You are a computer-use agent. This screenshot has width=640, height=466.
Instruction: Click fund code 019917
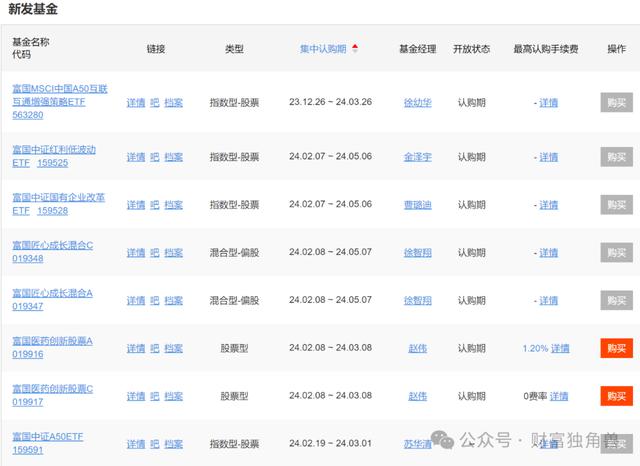coord(28,402)
